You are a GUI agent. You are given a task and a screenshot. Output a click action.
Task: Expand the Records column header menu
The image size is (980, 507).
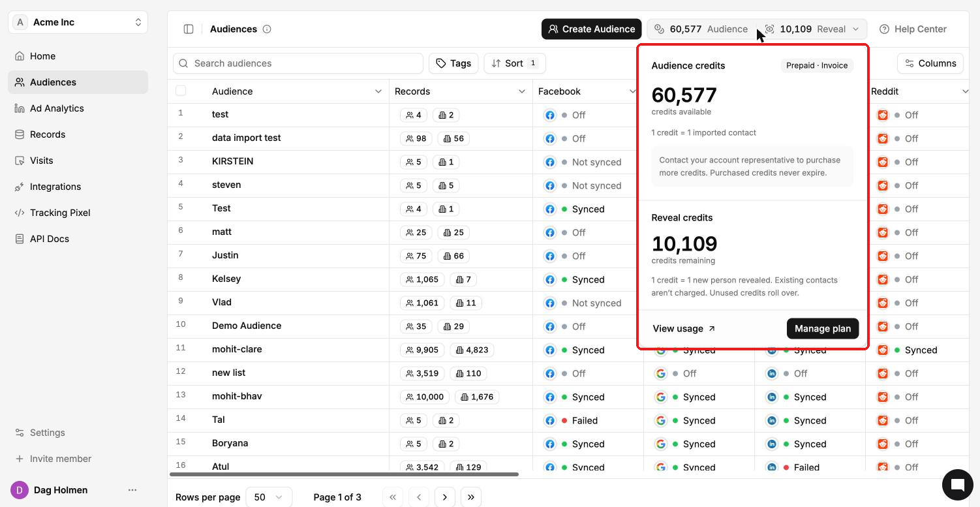(x=521, y=91)
